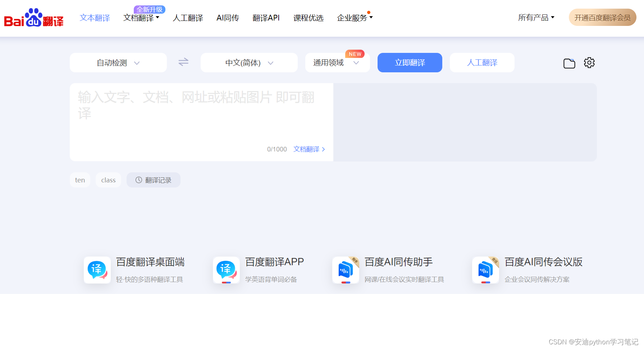The image size is (644, 349).
Task: Click 开通百度翻译会员 button
Action: (x=603, y=17)
